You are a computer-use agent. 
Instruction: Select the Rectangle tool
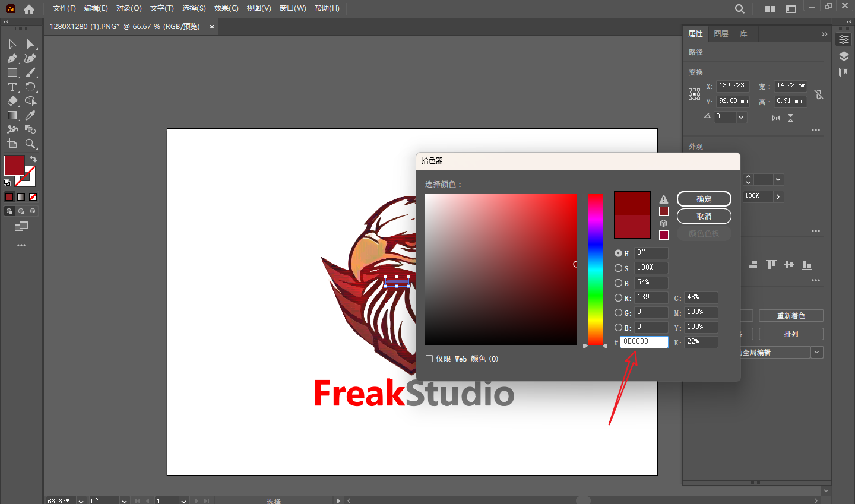[x=12, y=72]
